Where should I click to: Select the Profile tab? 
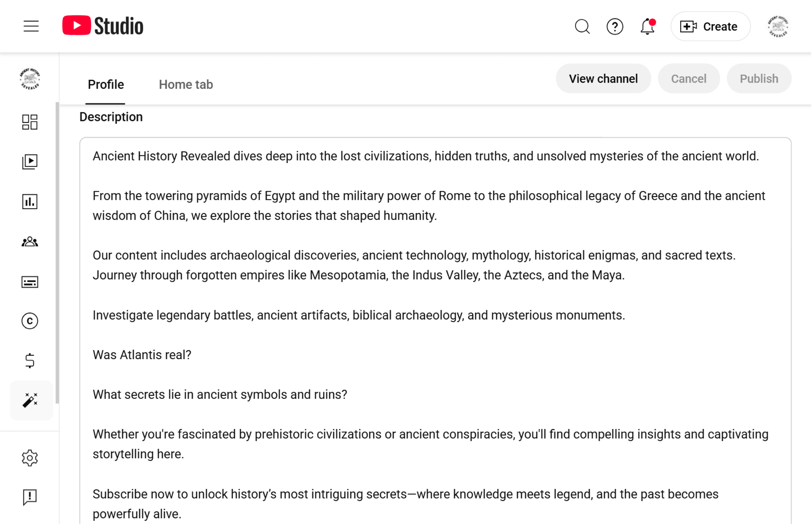[106, 85]
